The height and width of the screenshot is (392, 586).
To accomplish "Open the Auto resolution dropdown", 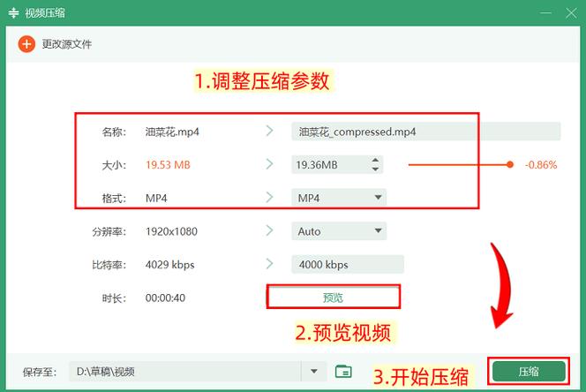I will coord(339,230).
